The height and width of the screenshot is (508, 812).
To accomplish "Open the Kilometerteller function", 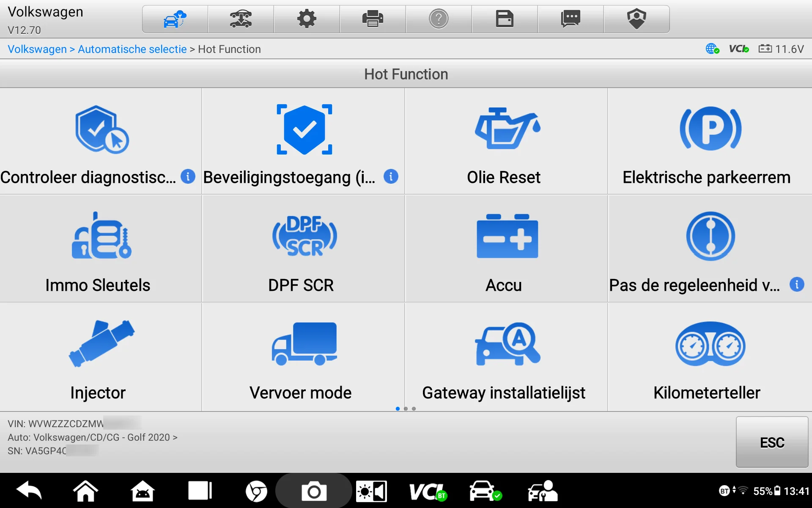I will point(710,357).
